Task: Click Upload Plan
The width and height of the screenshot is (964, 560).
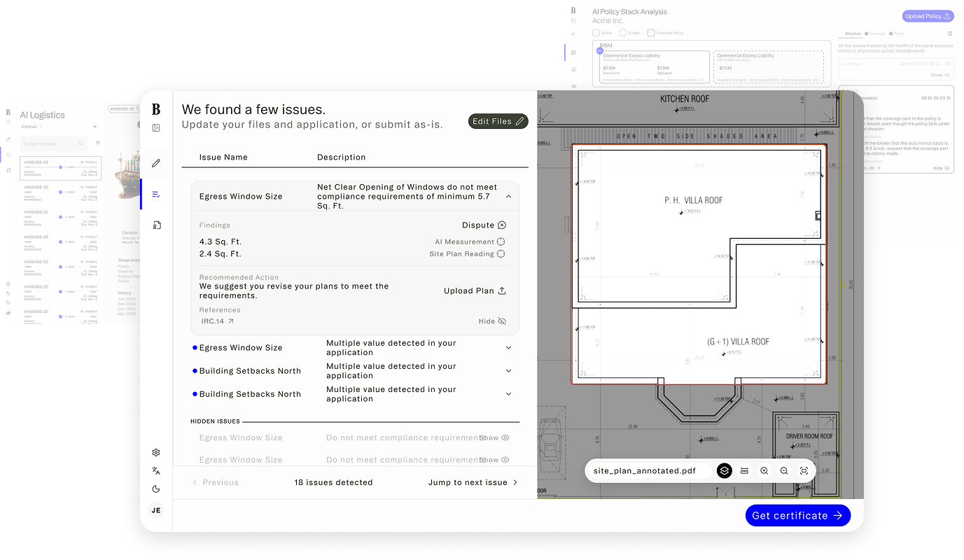Action: tap(475, 291)
